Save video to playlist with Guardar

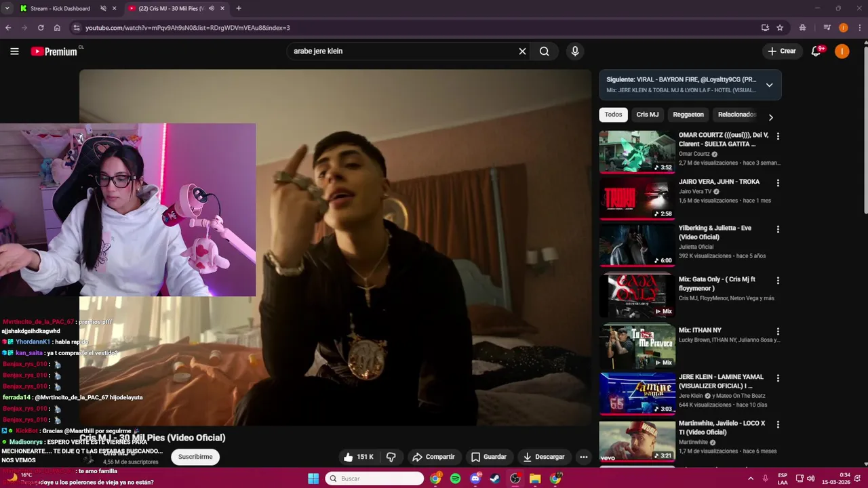pyautogui.click(x=488, y=457)
